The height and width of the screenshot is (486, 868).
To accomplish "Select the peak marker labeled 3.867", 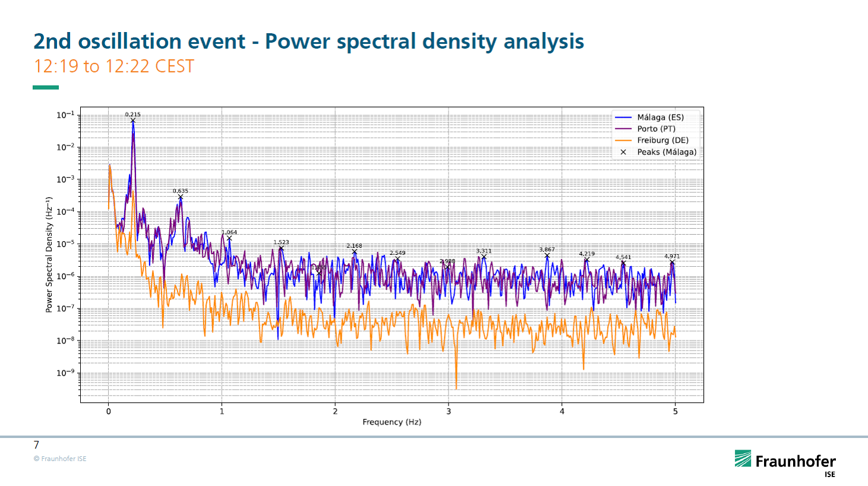I will tap(547, 256).
